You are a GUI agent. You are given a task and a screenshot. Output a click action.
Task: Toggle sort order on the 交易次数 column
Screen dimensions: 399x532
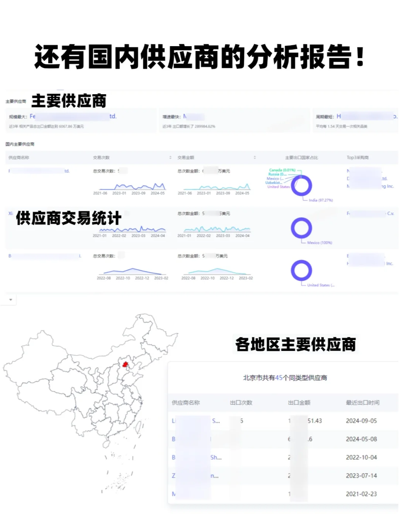[170, 157]
